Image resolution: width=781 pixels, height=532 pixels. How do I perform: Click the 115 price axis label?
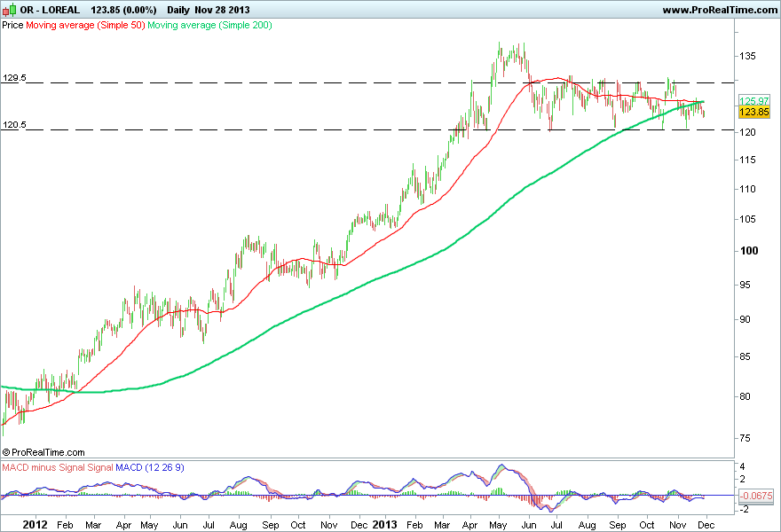point(747,160)
